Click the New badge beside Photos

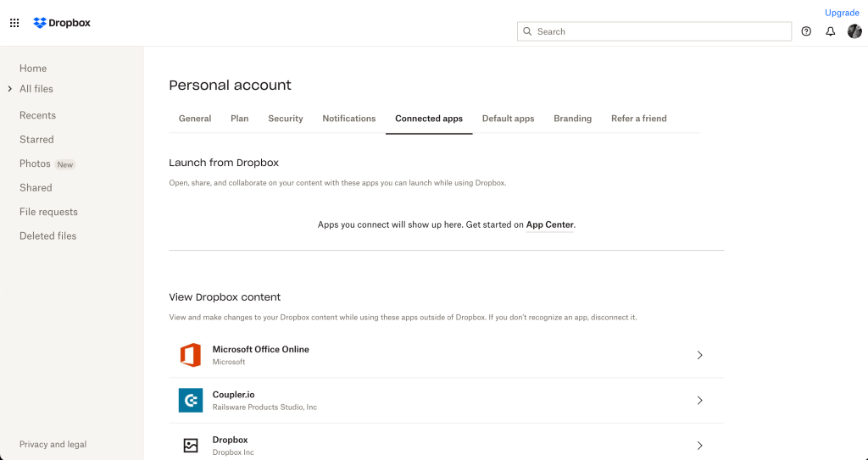click(65, 164)
